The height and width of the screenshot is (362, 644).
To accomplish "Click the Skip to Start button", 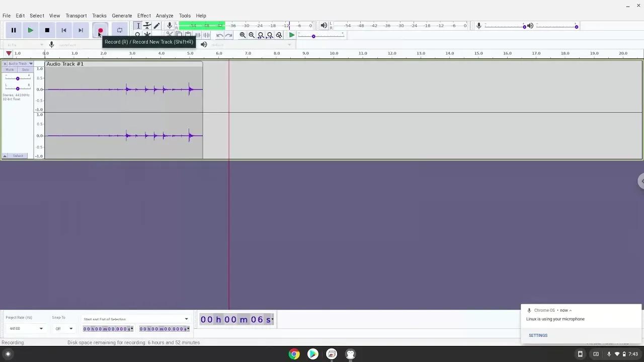I will [64, 30].
